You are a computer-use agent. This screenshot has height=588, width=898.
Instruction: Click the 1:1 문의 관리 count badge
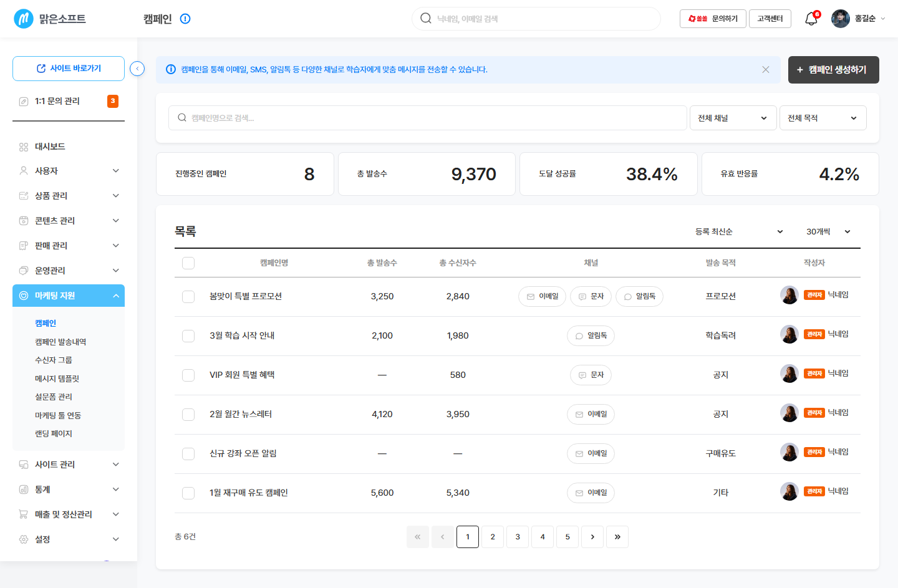[x=113, y=101]
